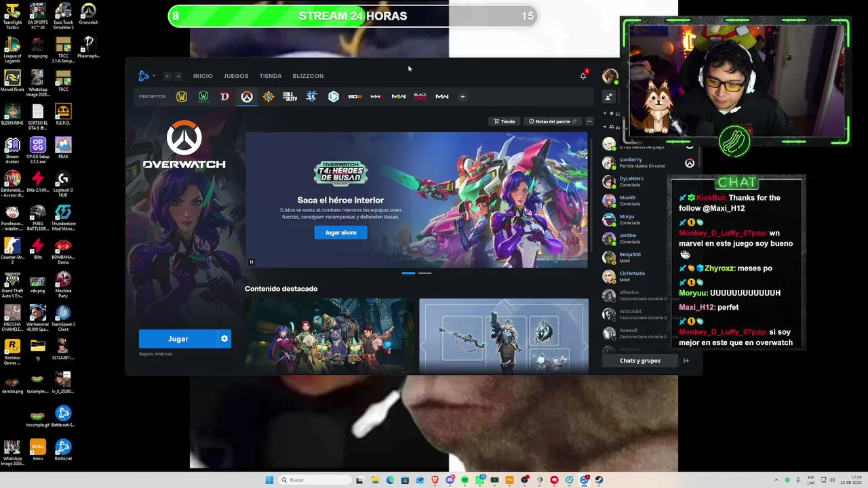
Task: Open Spotify from the taskbar
Action: coord(465,480)
